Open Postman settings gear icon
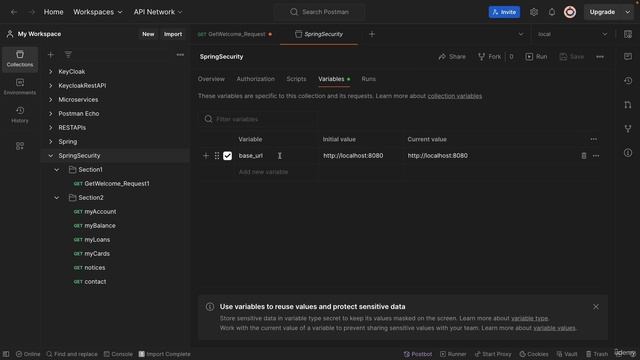This screenshot has width=640, height=360. [534, 12]
